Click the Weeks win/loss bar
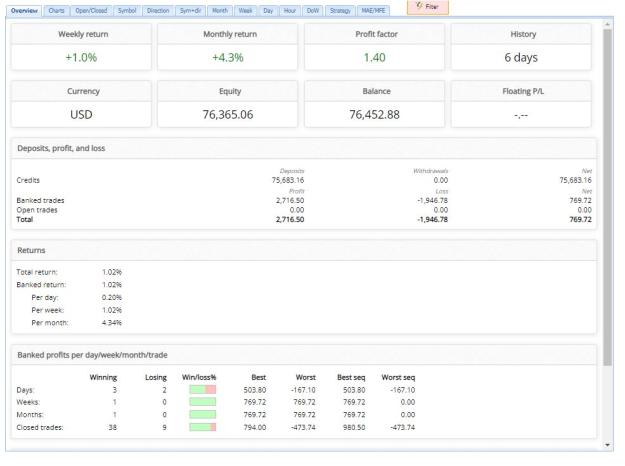The height and width of the screenshot is (466, 625). (x=202, y=402)
